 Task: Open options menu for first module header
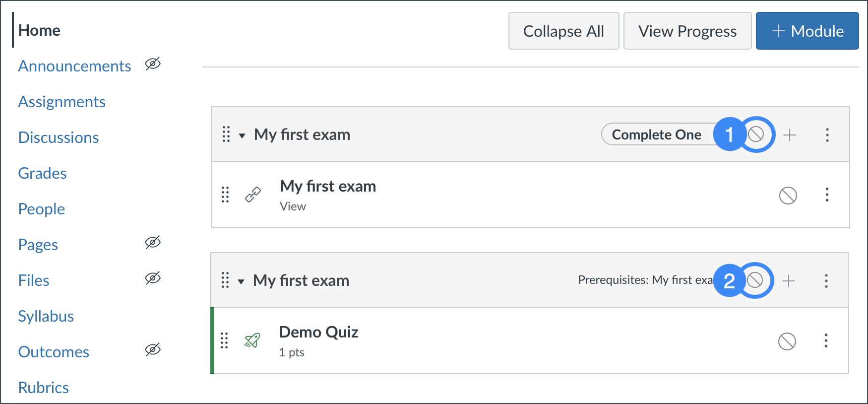[x=827, y=135]
